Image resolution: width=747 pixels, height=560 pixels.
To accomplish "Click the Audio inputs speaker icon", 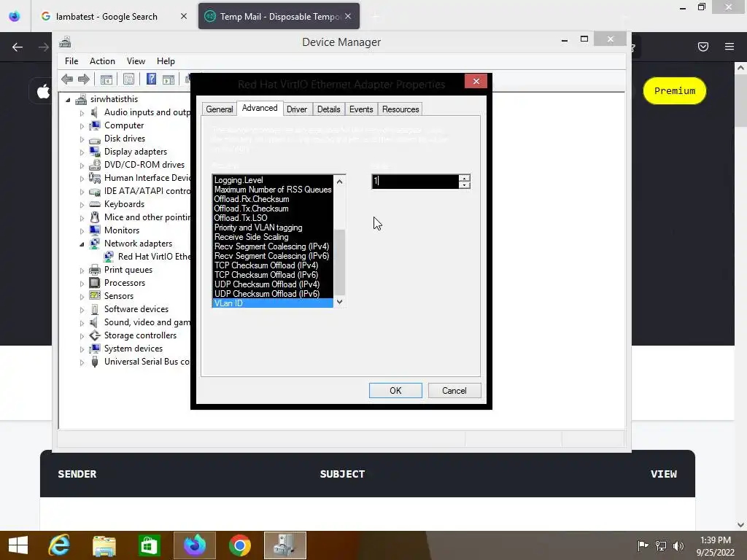I will pyautogui.click(x=94, y=112).
